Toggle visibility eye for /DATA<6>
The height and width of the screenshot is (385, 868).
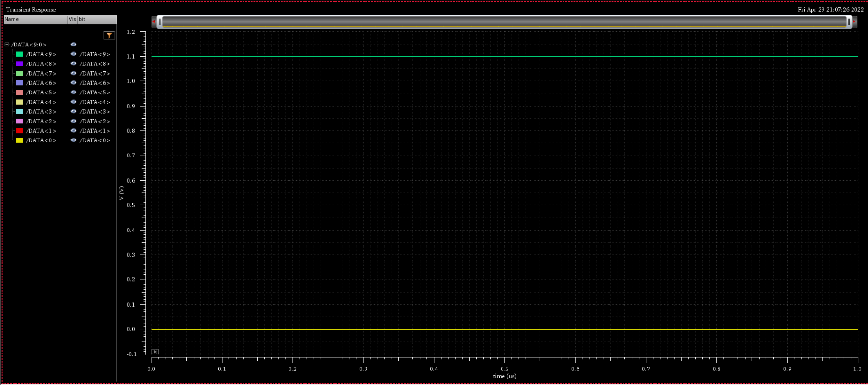[74, 83]
